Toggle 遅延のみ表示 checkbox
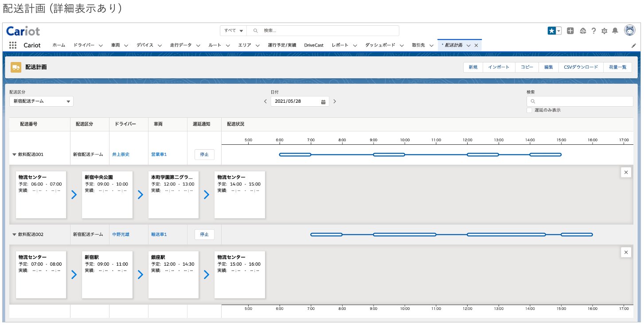 [529, 110]
